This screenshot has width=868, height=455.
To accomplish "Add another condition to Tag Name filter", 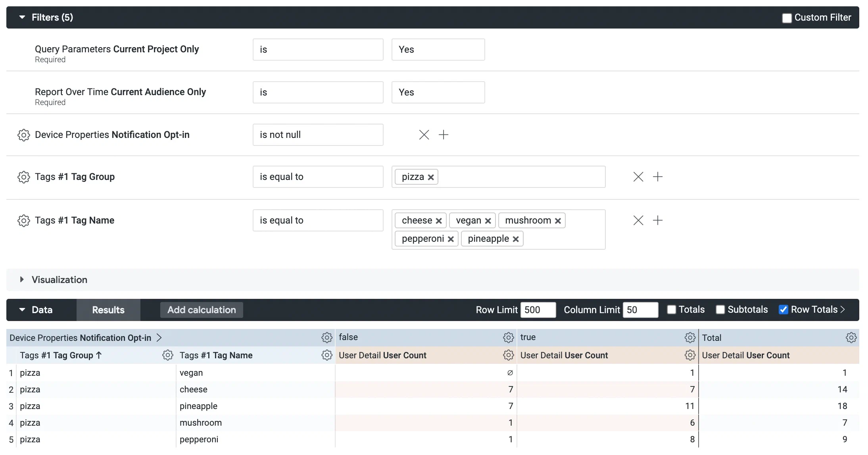I will click(658, 220).
